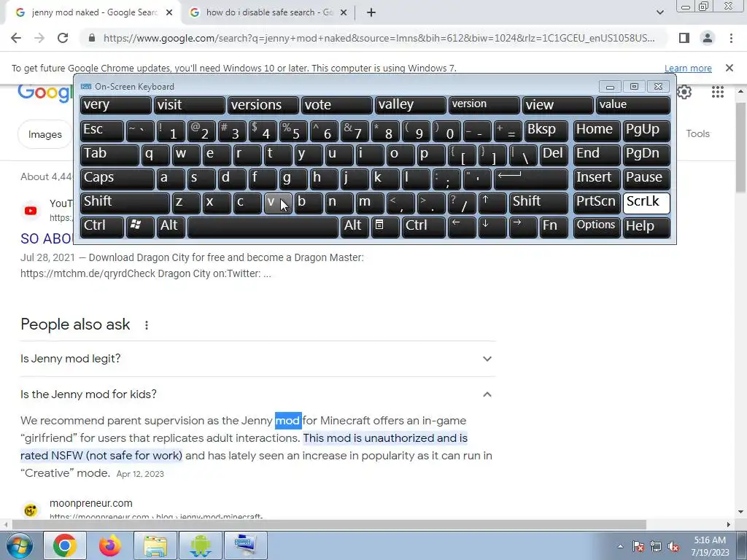Image resolution: width=747 pixels, height=560 pixels.
Task: Dismiss the Chrome update infobar
Action: [x=729, y=68]
